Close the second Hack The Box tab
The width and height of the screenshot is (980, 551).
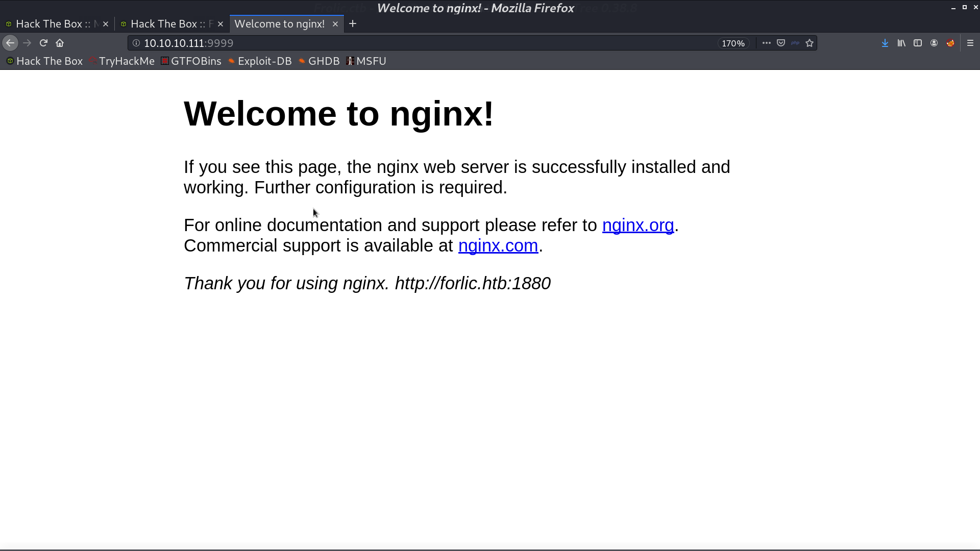click(220, 24)
